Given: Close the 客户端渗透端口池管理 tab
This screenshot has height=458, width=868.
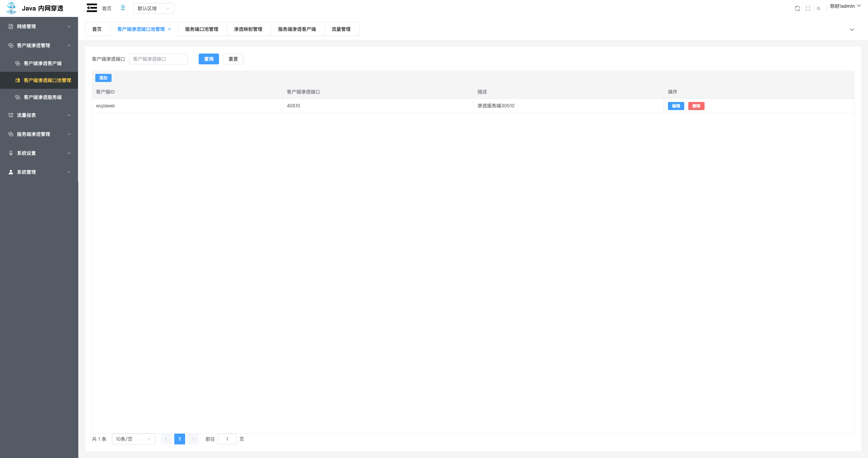Looking at the screenshot, I should [x=170, y=29].
